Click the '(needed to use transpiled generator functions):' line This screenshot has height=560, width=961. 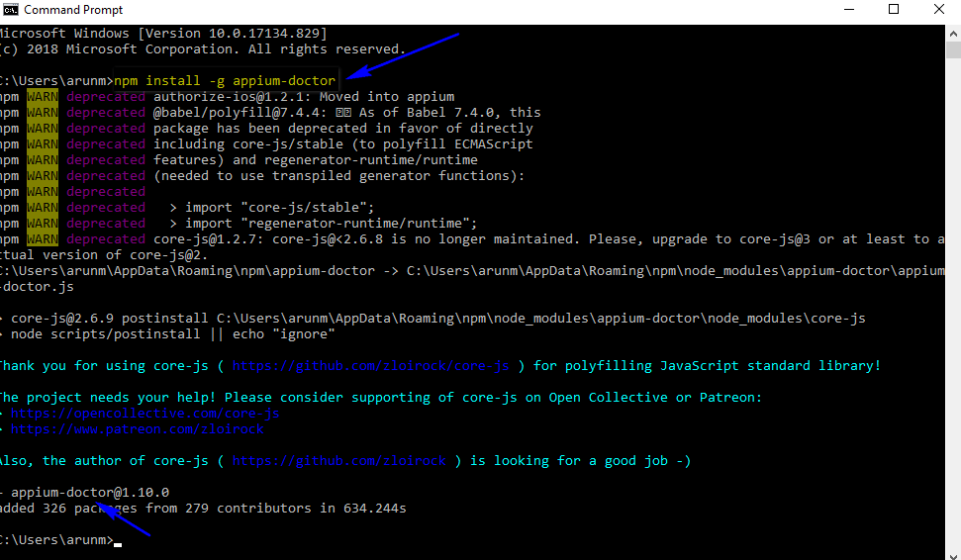click(x=338, y=176)
